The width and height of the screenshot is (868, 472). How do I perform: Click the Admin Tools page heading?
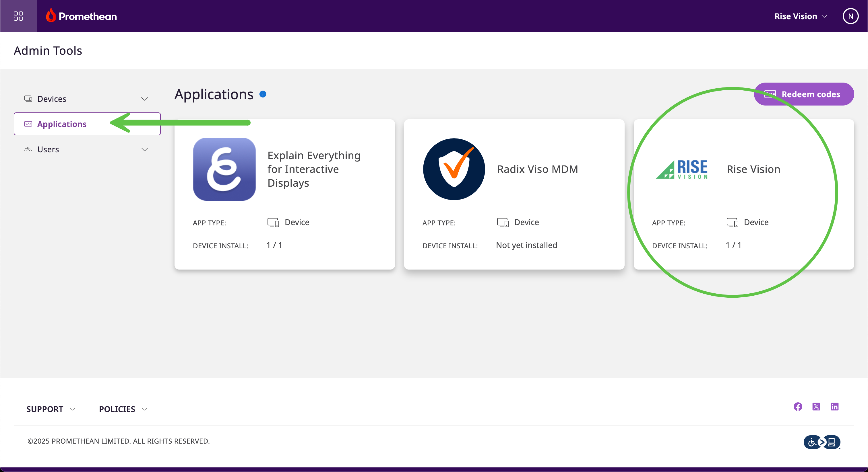(x=48, y=50)
